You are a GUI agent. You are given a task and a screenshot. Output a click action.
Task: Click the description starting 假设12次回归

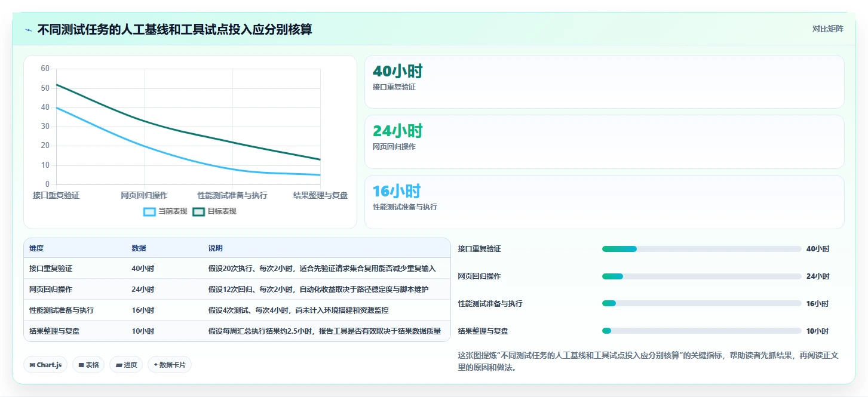pyautogui.click(x=318, y=290)
